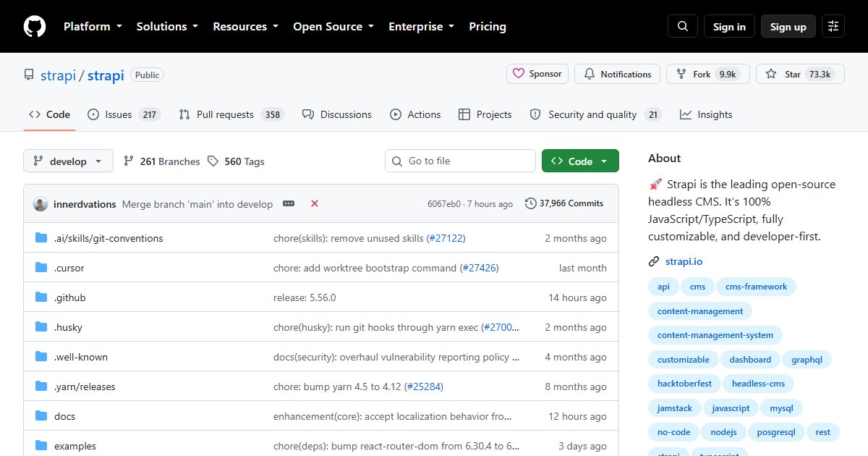Open the examples folder
The width and height of the screenshot is (868, 456).
75,446
